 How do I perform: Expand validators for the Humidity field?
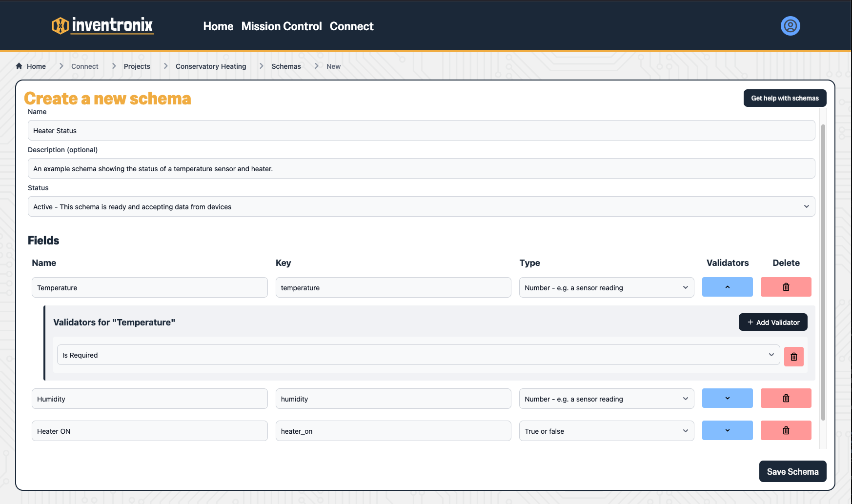coord(727,399)
